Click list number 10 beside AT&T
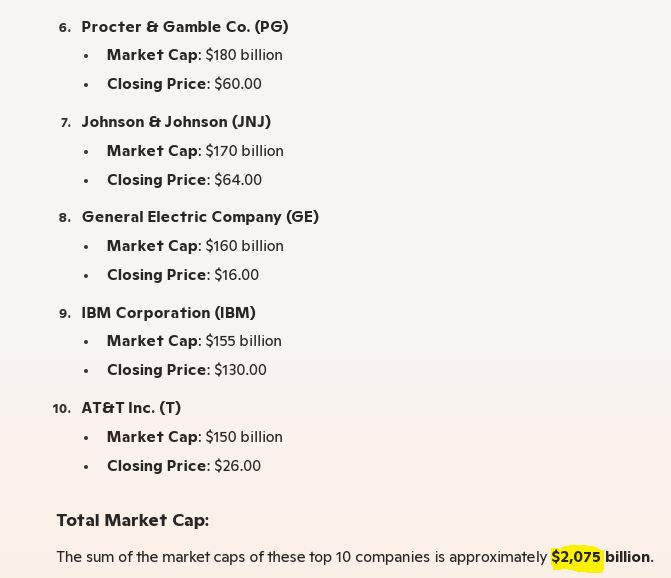 point(61,409)
